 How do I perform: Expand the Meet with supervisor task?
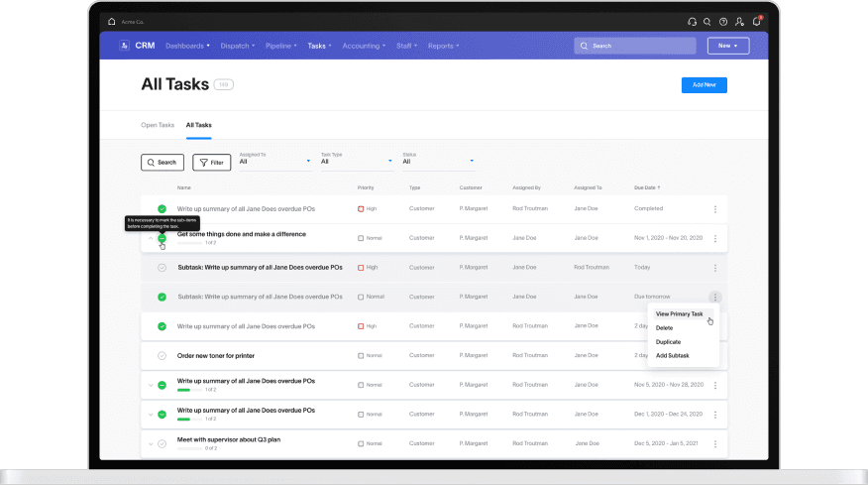coord(151,444)
